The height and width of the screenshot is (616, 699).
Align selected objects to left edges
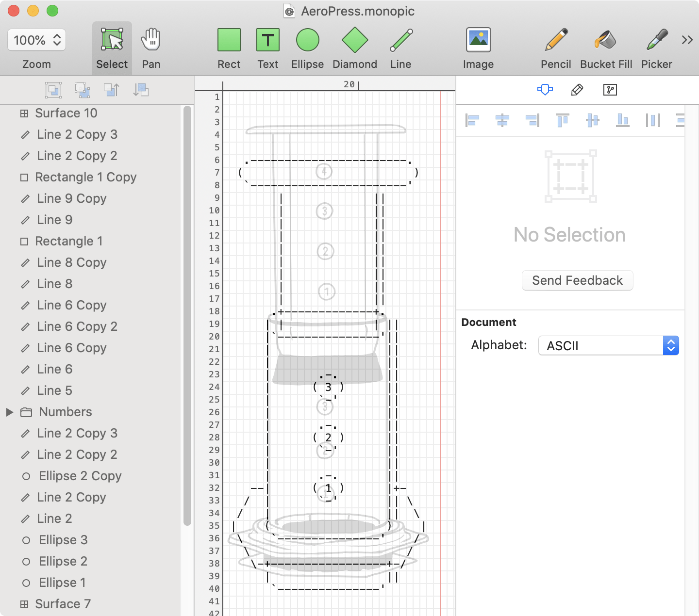[472, 120]
